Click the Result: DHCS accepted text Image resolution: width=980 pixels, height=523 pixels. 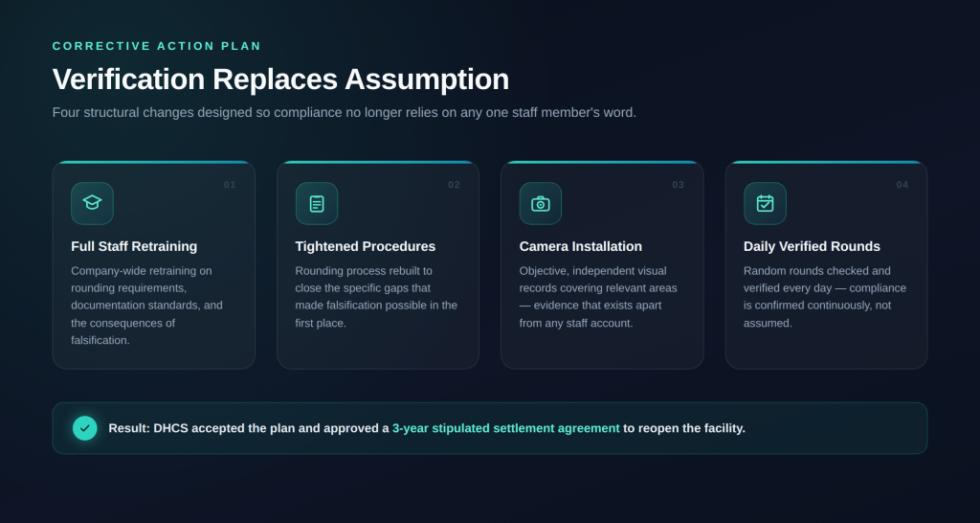point(249,428)
